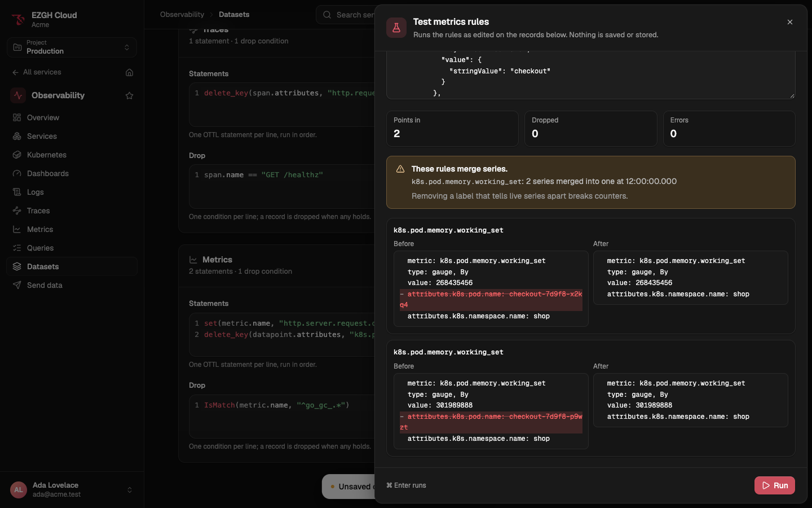Run the metrics rules test
The height and width of the screenshot is (508, 812).
coord(775,485)
